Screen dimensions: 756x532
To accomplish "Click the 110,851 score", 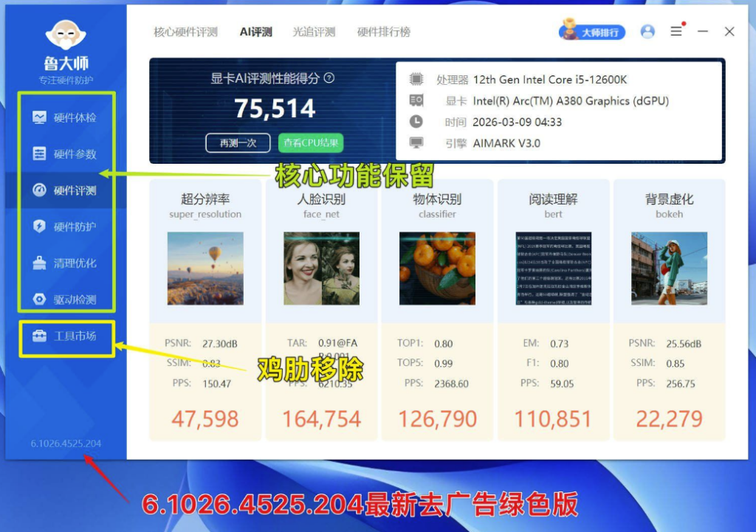I will point(554,419).
